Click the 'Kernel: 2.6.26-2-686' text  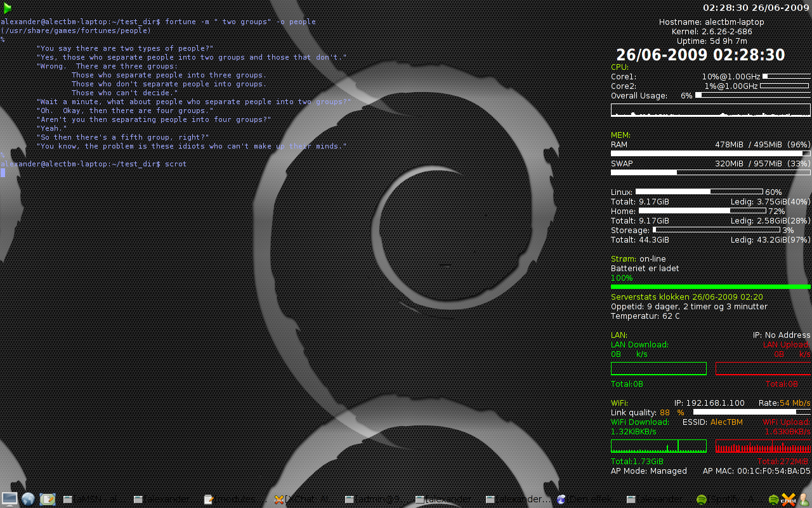click(x=712, y=32)
